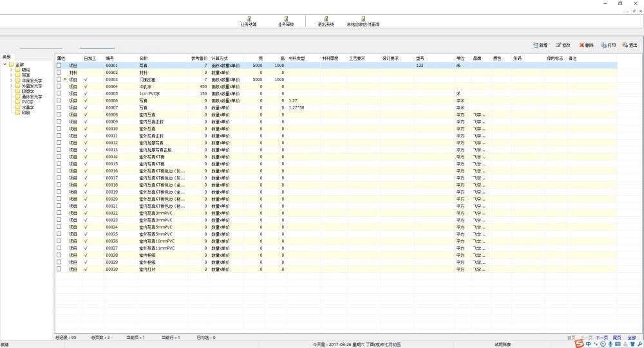Tick the checkbox for row 00001

point(59,65)
